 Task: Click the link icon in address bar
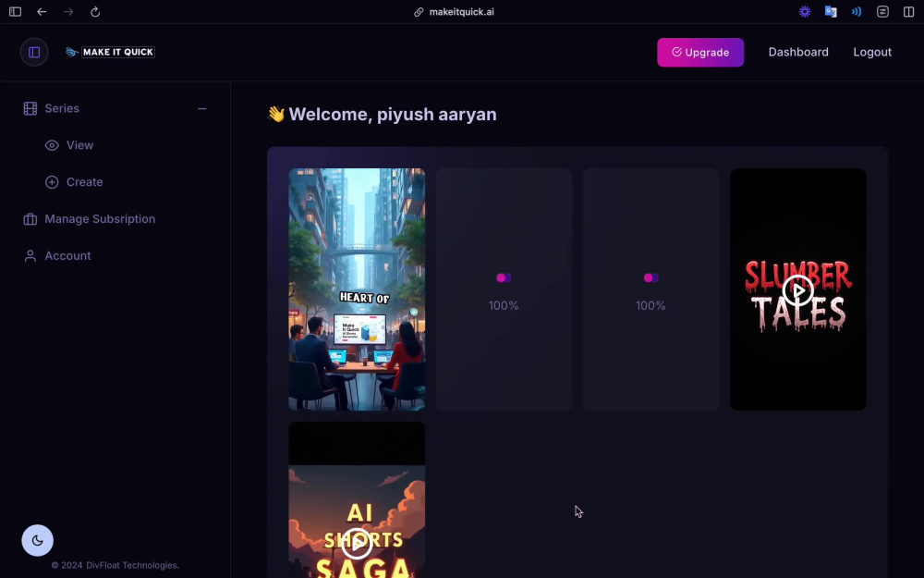[419, 12]
